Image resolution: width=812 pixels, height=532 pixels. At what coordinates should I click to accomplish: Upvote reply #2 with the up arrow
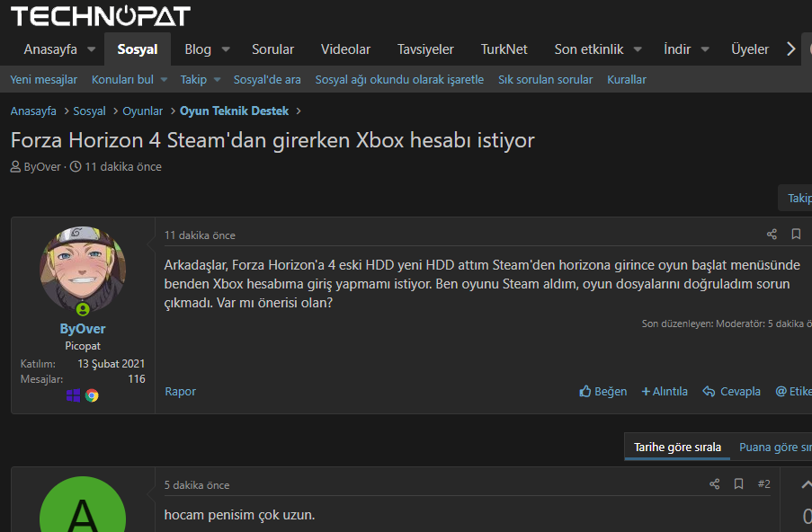tap(806, 485)
